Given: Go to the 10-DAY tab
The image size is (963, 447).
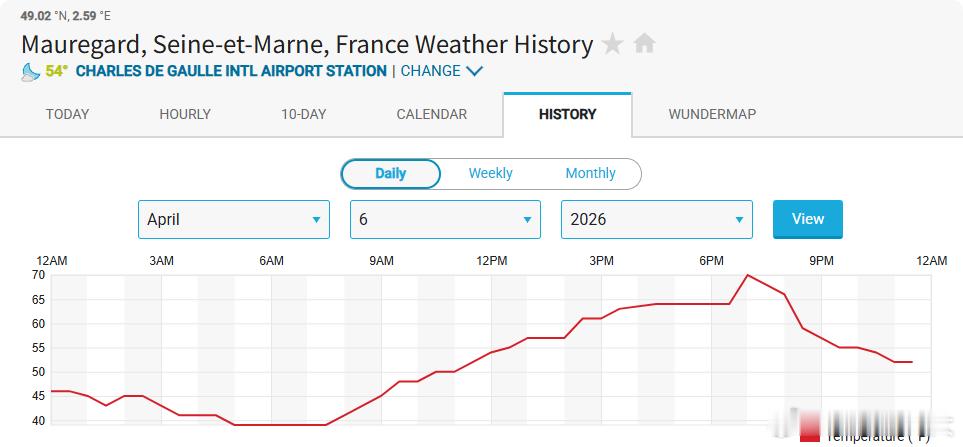Looking at the screenshot, I should [303, 114].
